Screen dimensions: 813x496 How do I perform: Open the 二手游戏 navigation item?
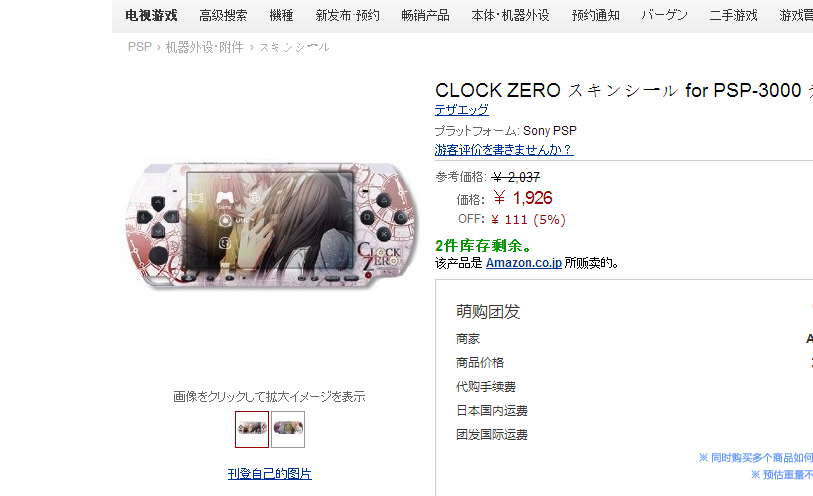coord(733,16)
